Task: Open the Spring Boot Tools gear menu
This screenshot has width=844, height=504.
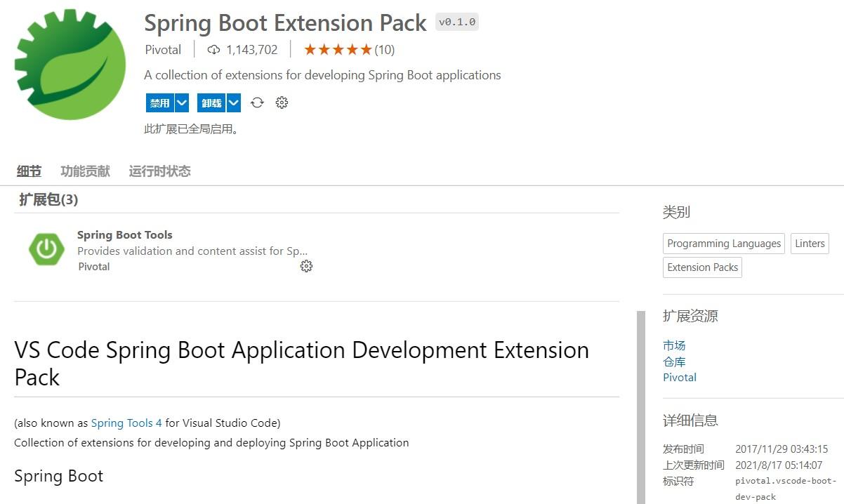Action: (x=306, y=266)
